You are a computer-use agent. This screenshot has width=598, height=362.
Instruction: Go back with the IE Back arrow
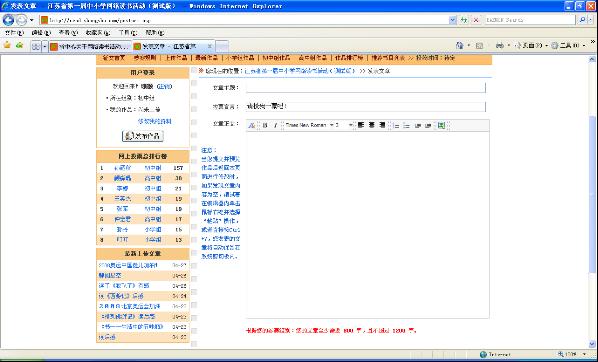[8, 20]
